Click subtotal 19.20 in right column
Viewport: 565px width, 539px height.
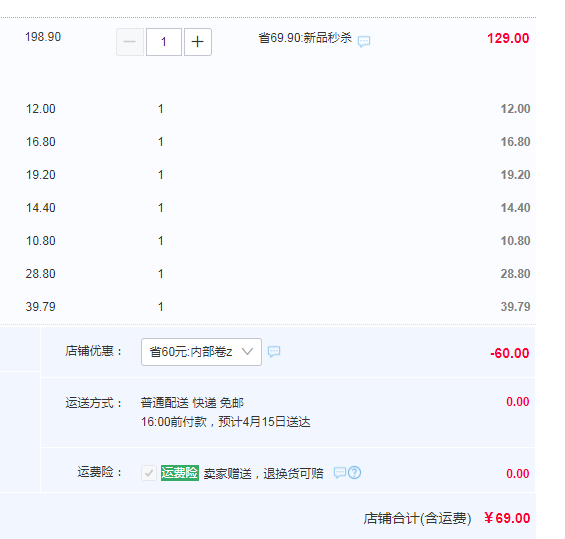(x=515, y=175)
